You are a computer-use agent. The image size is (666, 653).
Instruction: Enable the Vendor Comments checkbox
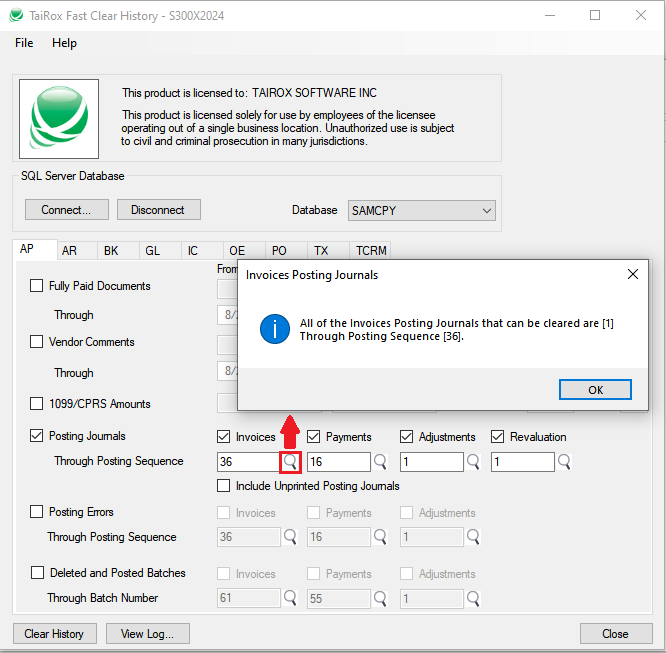(37, 342)
